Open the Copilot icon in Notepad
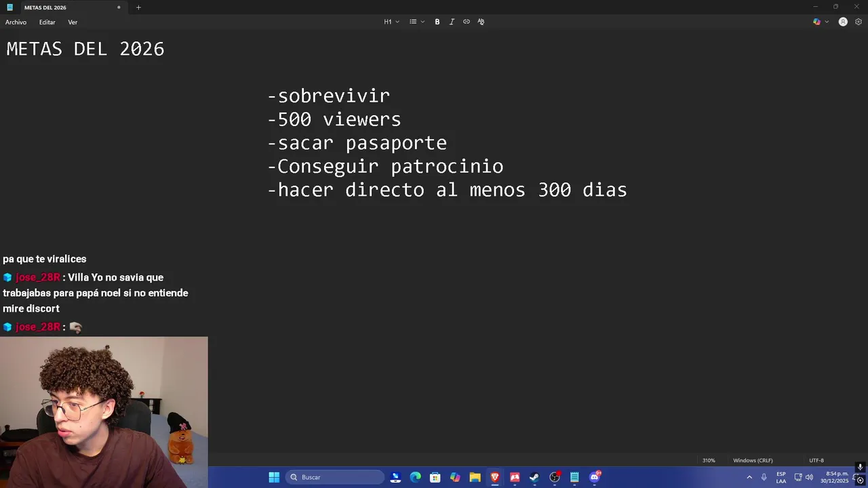 point(816,22)
